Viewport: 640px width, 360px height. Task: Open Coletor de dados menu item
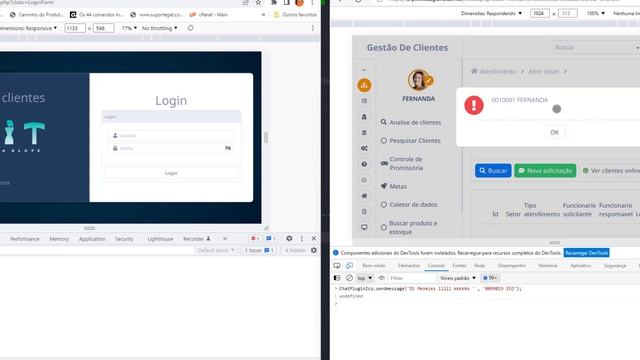(409, 204)
